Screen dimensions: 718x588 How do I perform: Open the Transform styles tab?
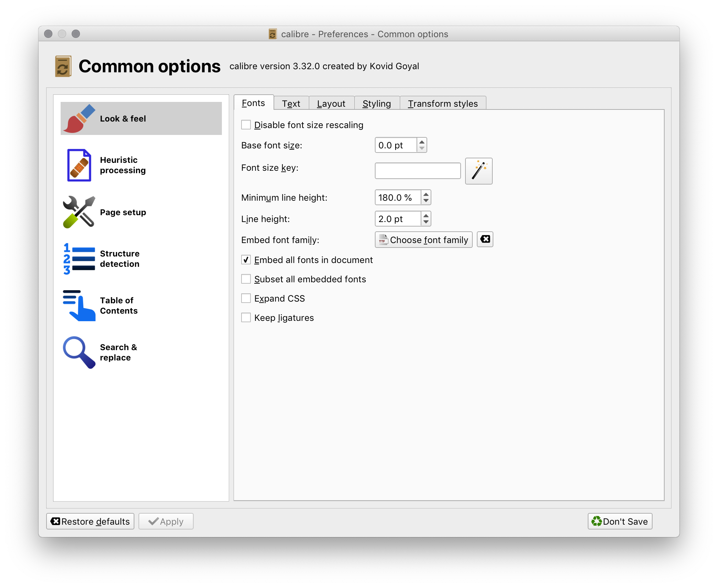[443, 103]
